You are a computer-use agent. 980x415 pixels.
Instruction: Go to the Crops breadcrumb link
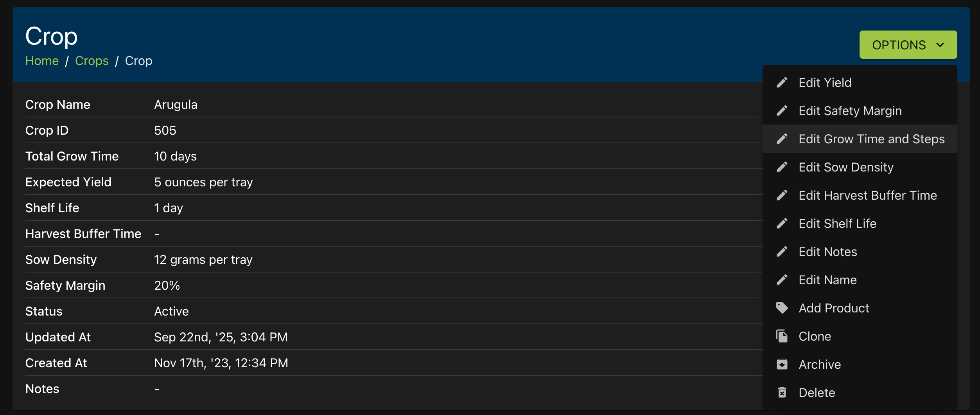coord(92,61)
